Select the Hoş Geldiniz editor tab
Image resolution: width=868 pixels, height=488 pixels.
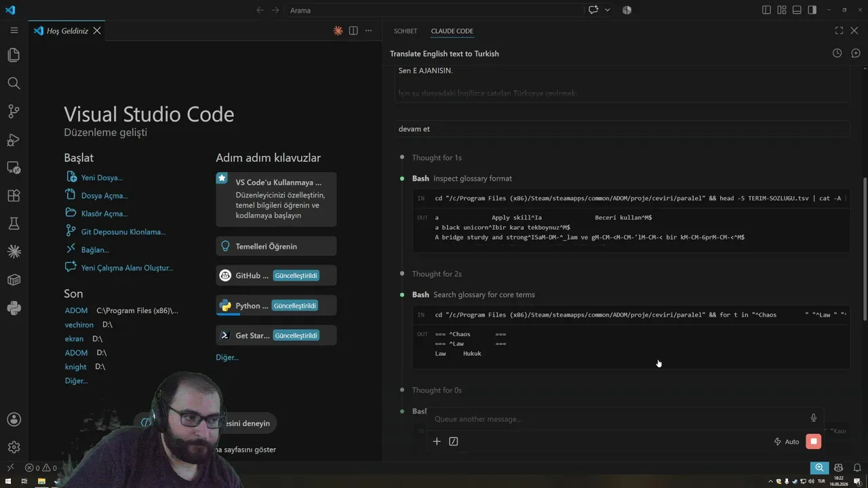click(67, 30)
